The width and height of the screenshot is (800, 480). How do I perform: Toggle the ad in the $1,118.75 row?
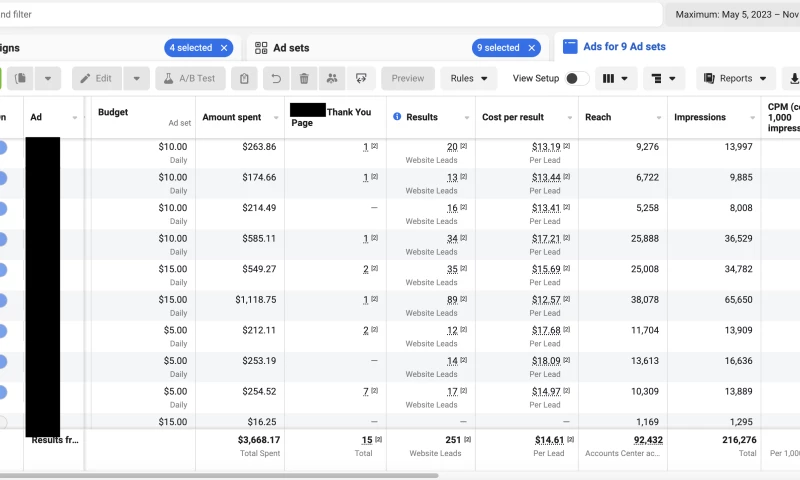click(x=2, y=301)
